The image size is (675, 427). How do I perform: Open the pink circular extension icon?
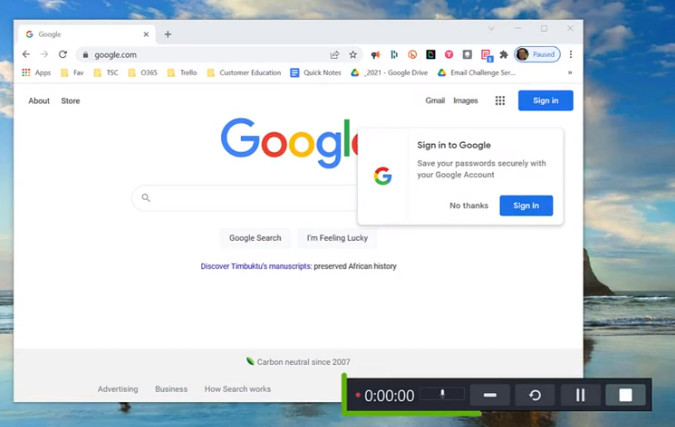pyautogui.click(x=449, y=55)
